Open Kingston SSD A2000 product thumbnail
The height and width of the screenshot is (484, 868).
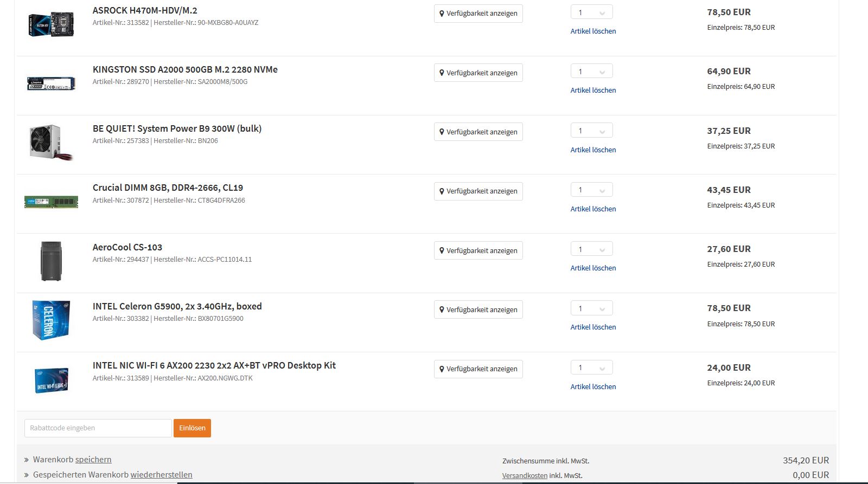coord(51,83)
